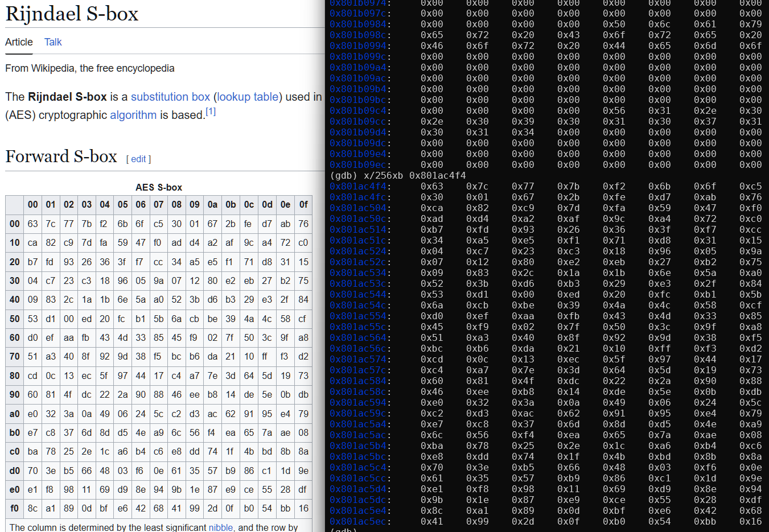769x532 pixels.
Task: Click address 0x801ac4f4: in the gdb terminal
Action: [360, 186]
